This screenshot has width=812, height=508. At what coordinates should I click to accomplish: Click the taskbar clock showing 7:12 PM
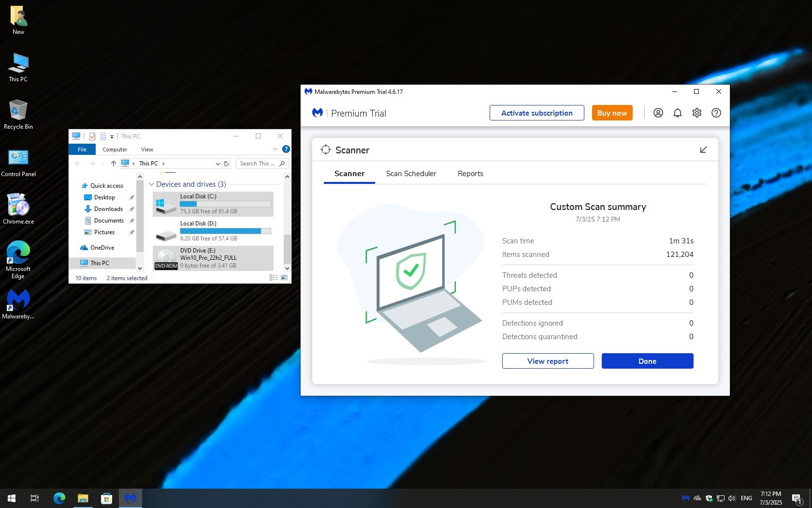(x=770, y=498)
